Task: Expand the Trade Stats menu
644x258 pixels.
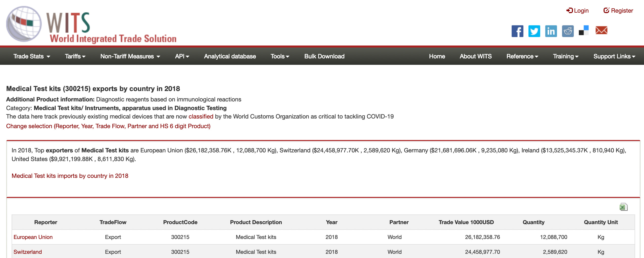Action: (32, 56)
